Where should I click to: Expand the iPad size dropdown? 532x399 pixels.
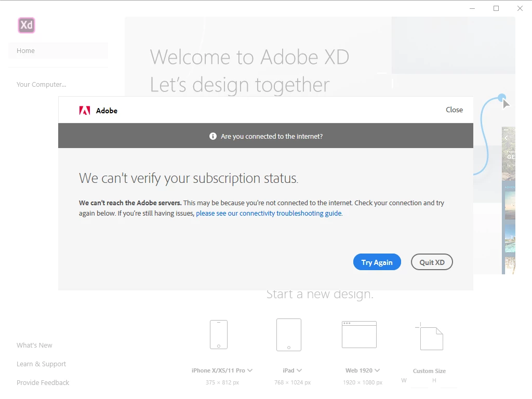(x=299, y=370)
